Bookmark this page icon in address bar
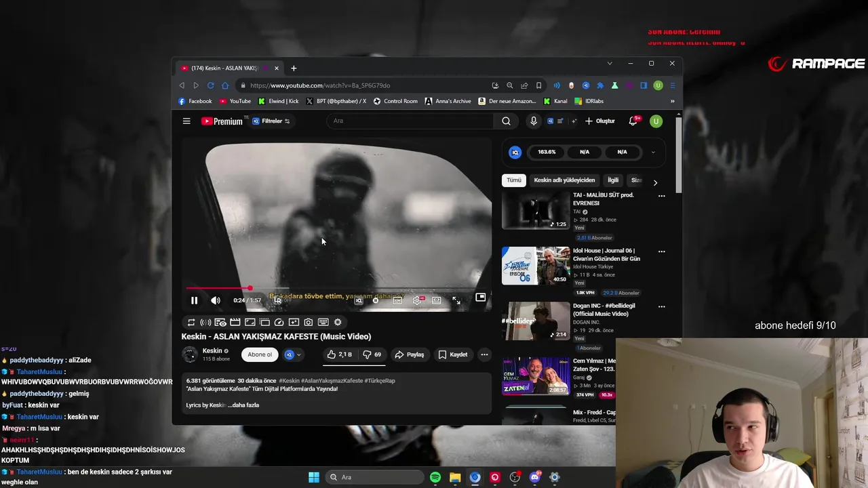 tap(538, 85)
